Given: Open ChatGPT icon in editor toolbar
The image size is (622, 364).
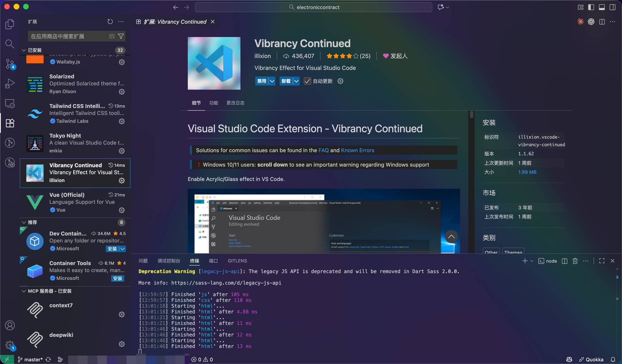Looking at the screenshot, I should [x=591, y=22].
